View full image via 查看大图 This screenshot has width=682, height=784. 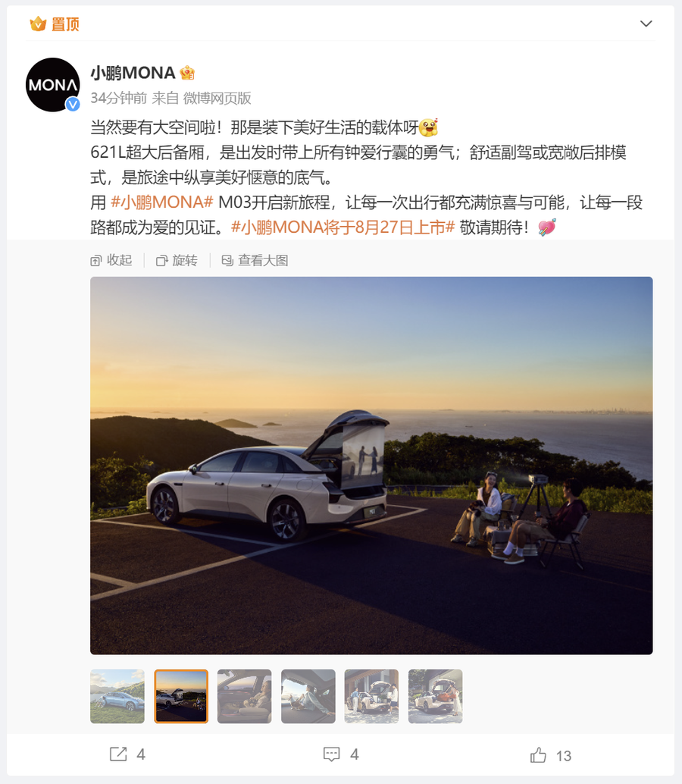255,261
